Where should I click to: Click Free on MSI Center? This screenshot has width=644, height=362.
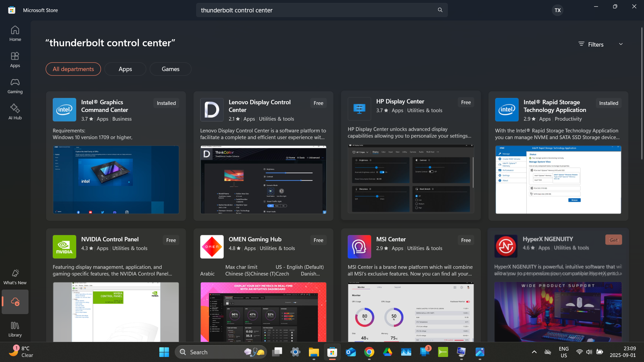(x=466, y=240)
